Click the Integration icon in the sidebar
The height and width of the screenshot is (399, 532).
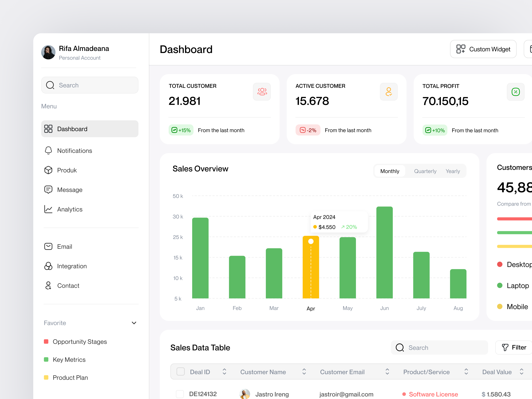tap(48, 266)
